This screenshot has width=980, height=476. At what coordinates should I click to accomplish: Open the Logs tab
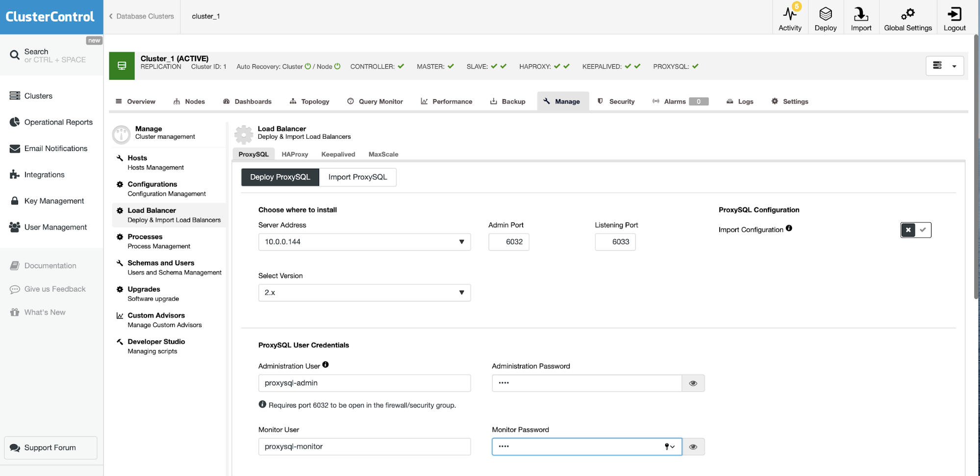click(x=740, y=101)
